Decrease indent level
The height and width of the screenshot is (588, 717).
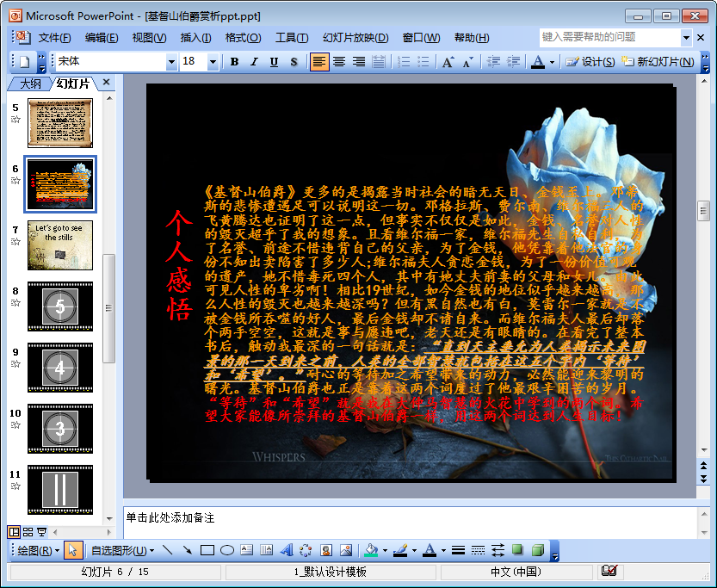(493, 62)
